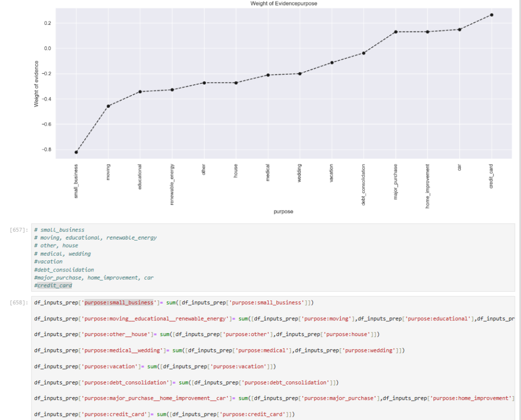Screen dimensions: 521x420
Task: Click the 'renewable_energy' x-axis tick label
Action: (x=172, y=184)
